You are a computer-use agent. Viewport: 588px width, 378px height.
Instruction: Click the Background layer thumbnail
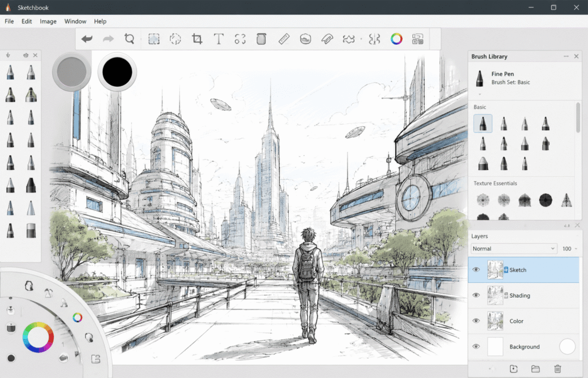point(495,346)
